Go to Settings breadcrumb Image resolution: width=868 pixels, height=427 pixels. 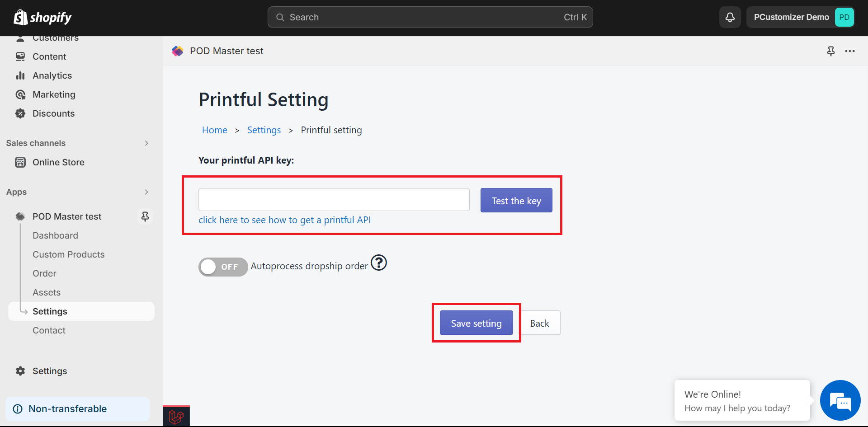pos(264,130)
